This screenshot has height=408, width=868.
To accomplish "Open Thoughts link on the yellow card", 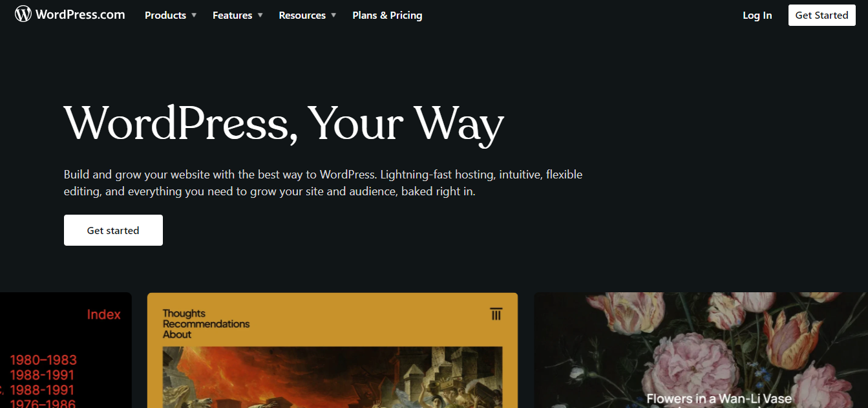I will (184, 313).
